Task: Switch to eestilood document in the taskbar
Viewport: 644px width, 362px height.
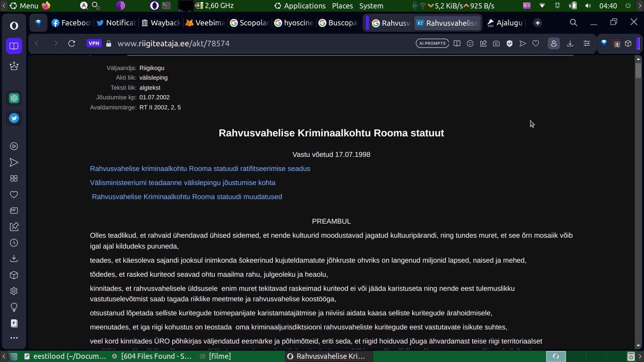Action: click(x=65, y=356)
